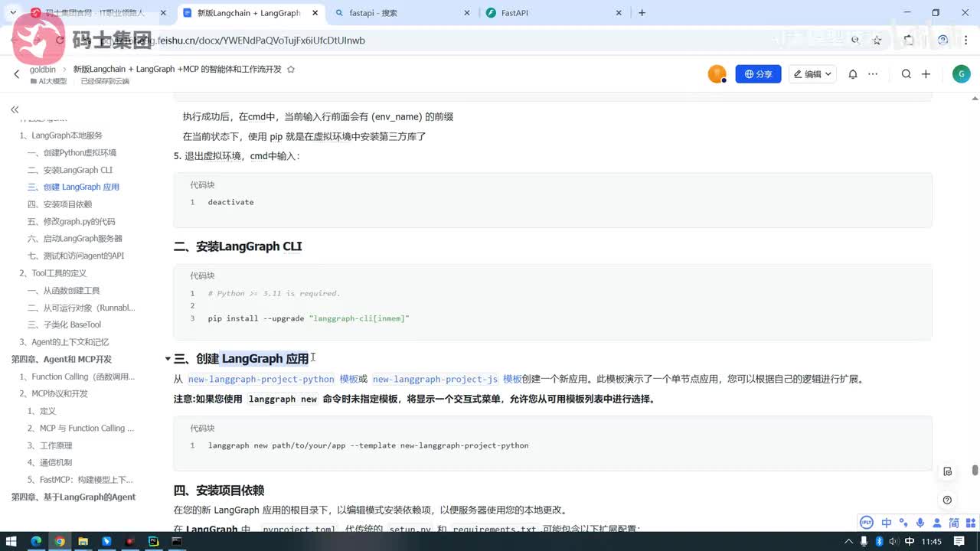Star the document next to its title
980x551 pixels.
point(290,69)
